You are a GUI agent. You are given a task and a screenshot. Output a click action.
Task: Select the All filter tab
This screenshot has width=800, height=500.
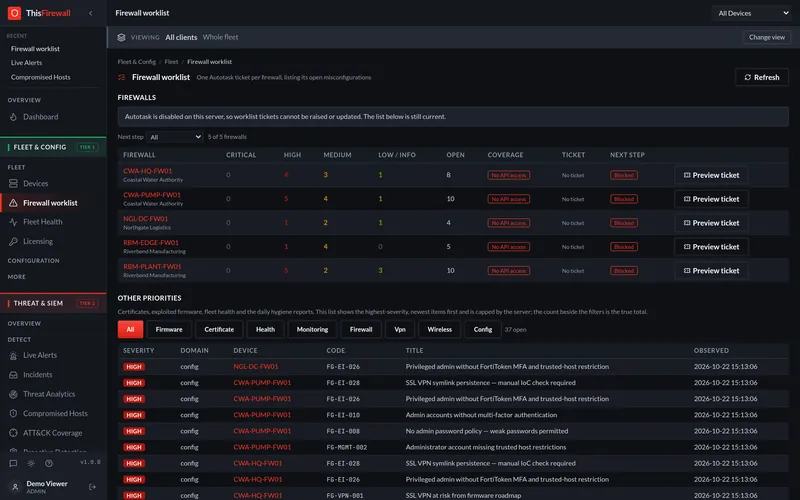tap(130, 330)
